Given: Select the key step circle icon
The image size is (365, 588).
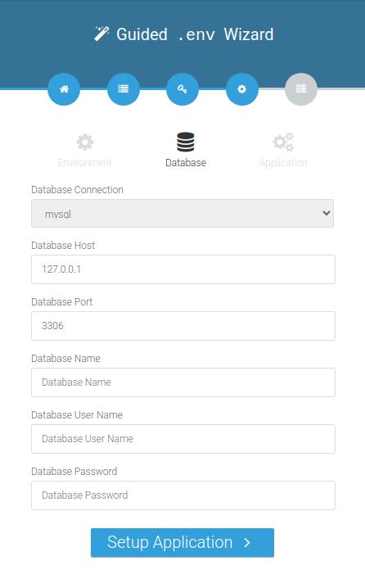Looking at the screenshot, I should tap(182, 89).
